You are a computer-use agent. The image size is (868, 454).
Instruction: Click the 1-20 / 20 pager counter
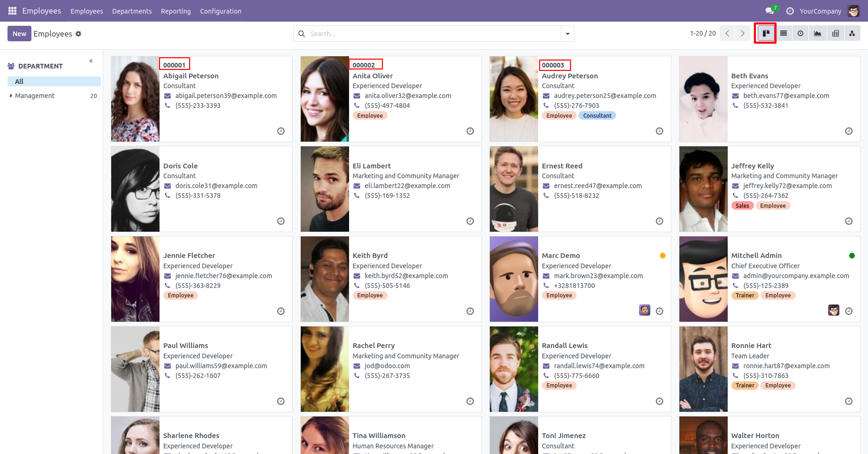(x=703, y=33)
